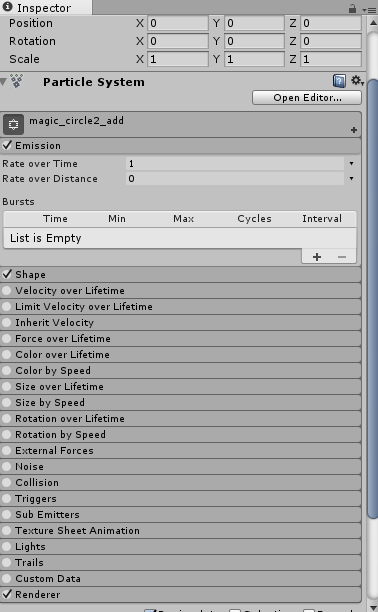This screenshot has width=378, height=612.
Task: Enable Color over Lifetime module
Action: (x=6, y=354)
